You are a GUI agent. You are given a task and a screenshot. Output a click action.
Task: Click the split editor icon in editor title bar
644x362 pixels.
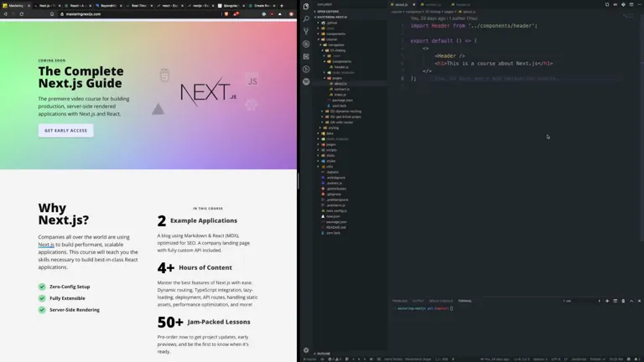pos(631,4)
